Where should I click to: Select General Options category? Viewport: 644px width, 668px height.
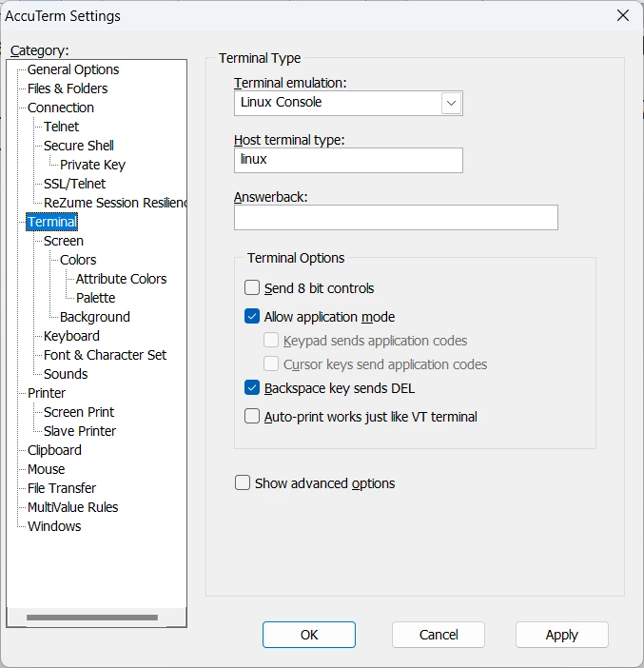[73, 69]
